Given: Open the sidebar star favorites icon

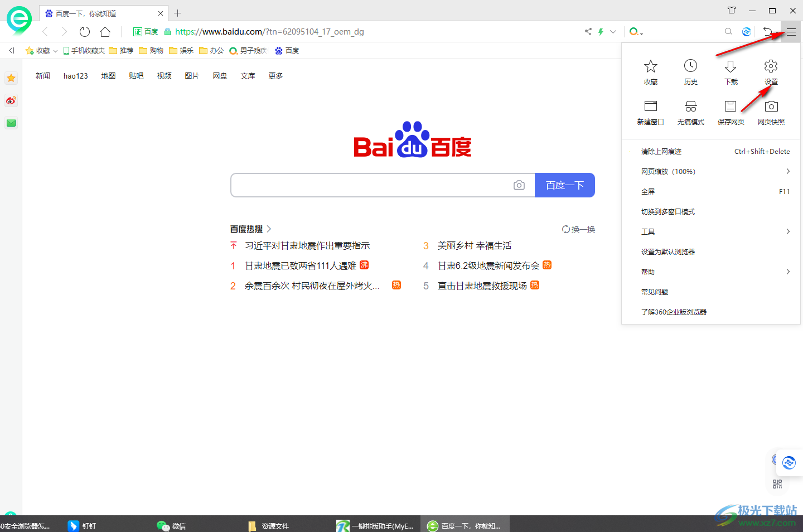Looking at the screenshot, I should tap(11, 79).
